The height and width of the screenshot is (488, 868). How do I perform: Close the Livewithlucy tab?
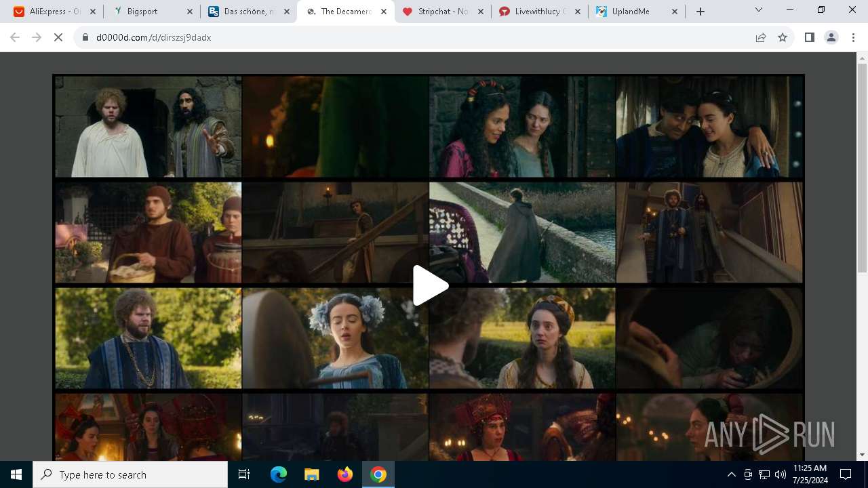578,12
